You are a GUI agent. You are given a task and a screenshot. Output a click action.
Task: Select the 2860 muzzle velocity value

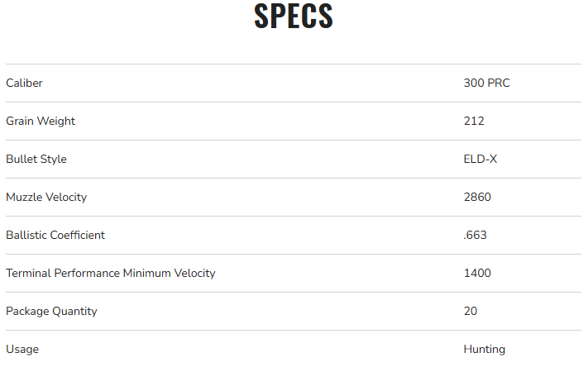[x=477, y=197]
